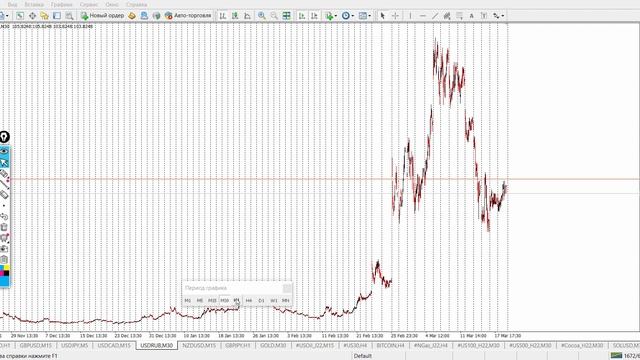This screenshot has height=360, width=640.
Task: Select M1 in the period popup
Action: click(x=188, y=300)
